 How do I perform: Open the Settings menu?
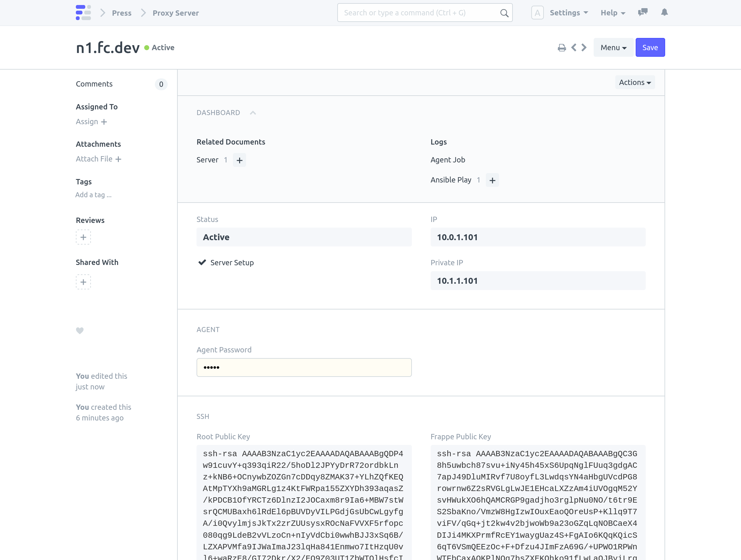(569, 13)
